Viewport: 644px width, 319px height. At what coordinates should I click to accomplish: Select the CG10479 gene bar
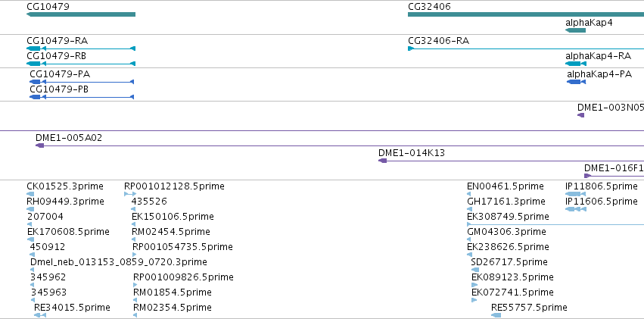[81, 14]
